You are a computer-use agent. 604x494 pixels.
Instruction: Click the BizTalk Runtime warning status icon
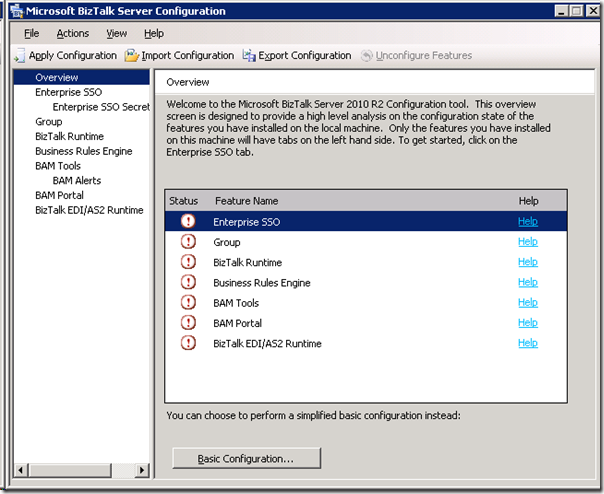coord(188,262)
